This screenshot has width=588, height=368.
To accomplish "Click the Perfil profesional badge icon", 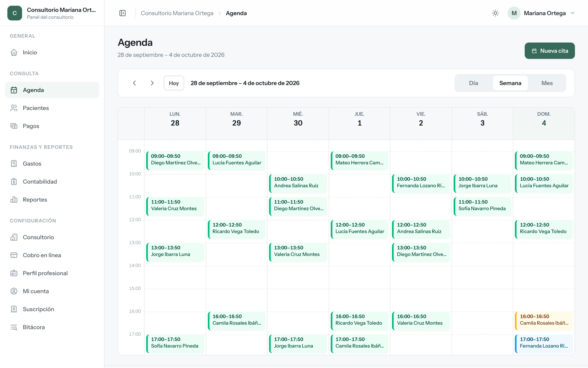I will (x=14, y=273).
